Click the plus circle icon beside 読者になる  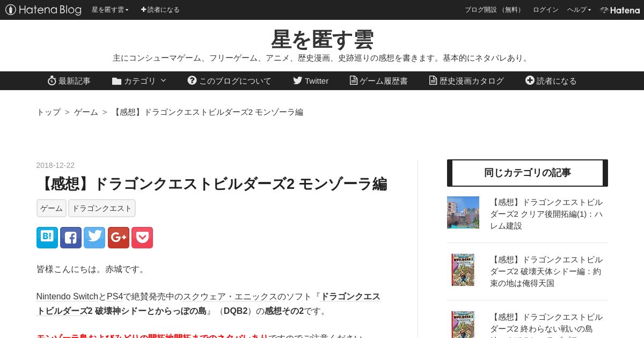pyautogui.click(x=530, y=80)
